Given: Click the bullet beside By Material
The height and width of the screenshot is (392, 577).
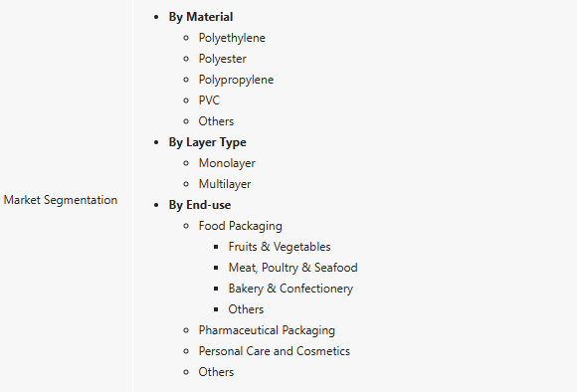Looking at the screenshot, I should (x=156, y=17).
